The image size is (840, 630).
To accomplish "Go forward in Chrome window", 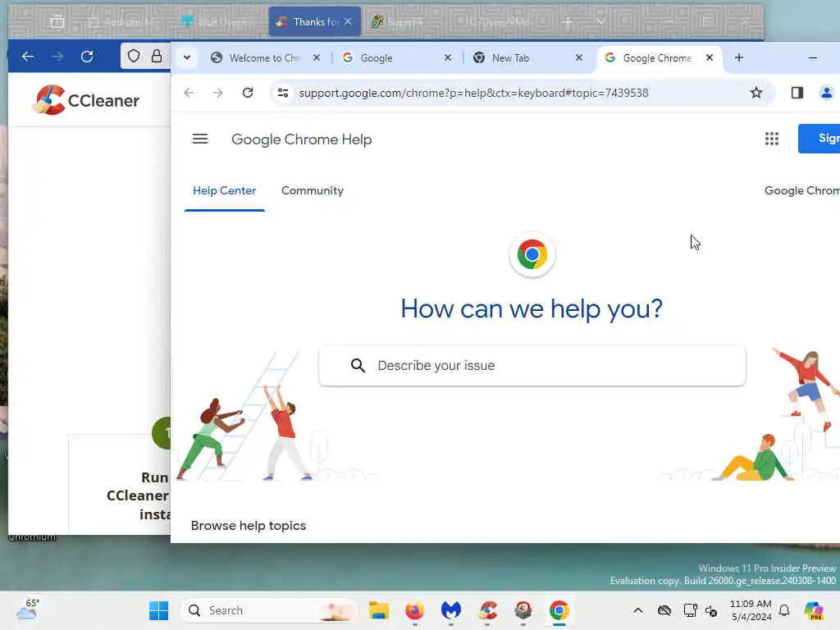I will [x=218, y=93].
